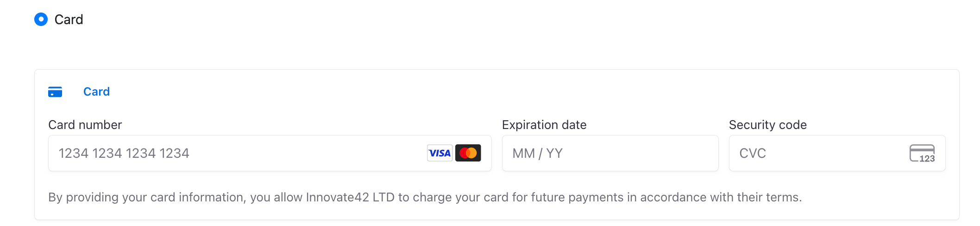This screenshot has width=980, height=226.
Task: Click the "Card number" field label
Action: point(85,125)
